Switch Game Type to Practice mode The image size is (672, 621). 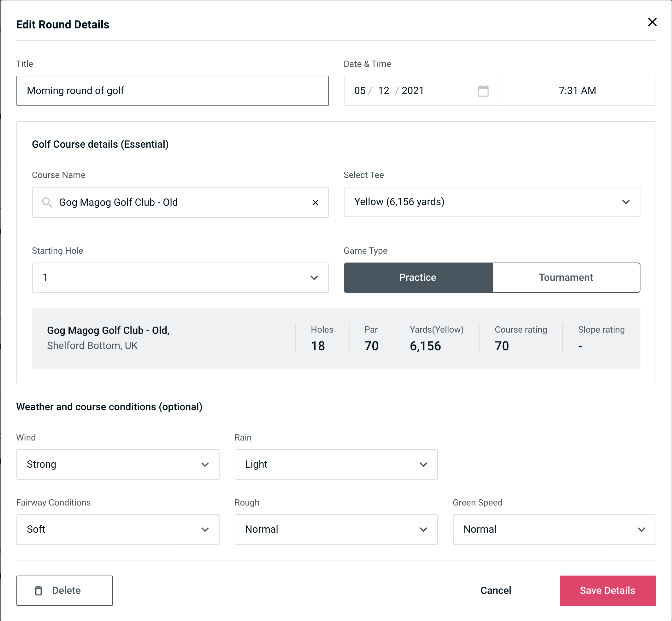(417, 277)
